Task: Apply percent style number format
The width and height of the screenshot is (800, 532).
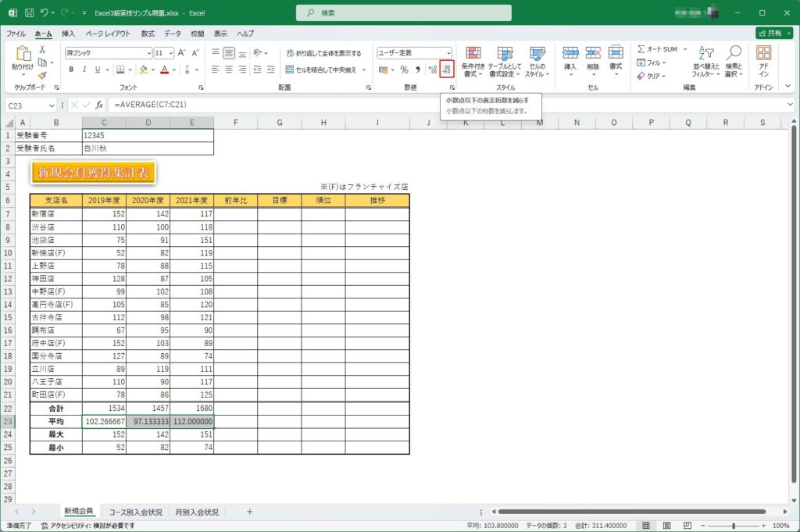Action: (x=404, y=70)
